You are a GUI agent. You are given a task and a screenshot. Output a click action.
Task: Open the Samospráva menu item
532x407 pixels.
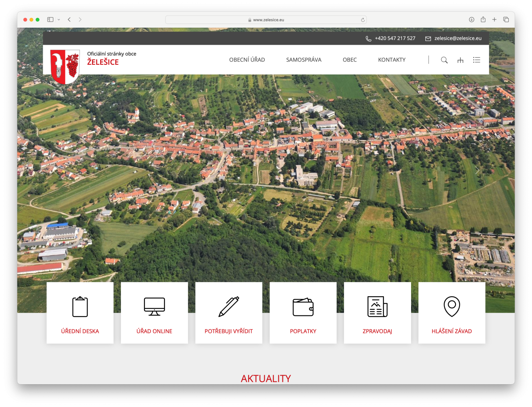pyautogui.click(x=304, y=60)
